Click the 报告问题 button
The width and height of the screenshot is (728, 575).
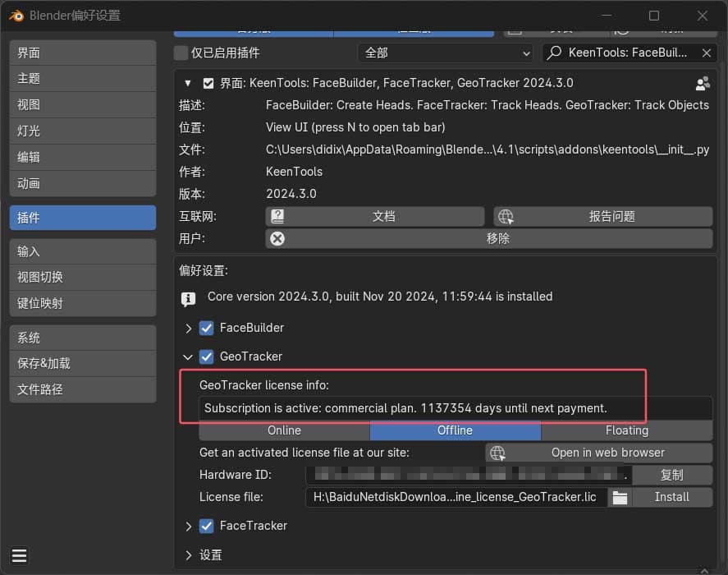click(603, 216)
